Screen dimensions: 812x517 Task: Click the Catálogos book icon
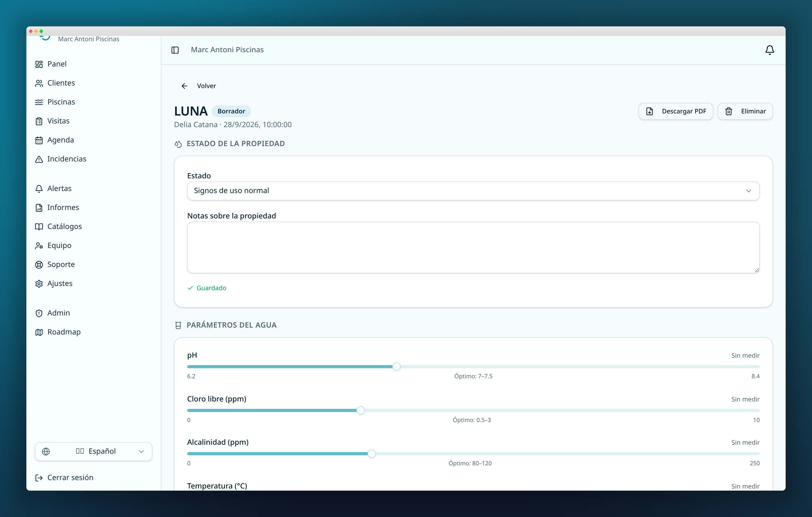(39, 226)
